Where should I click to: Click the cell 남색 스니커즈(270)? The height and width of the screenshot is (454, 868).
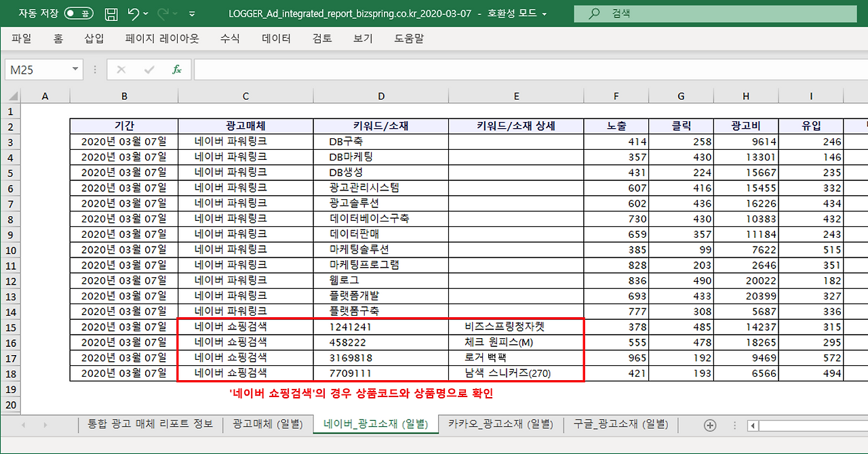(x=516, y=373)
